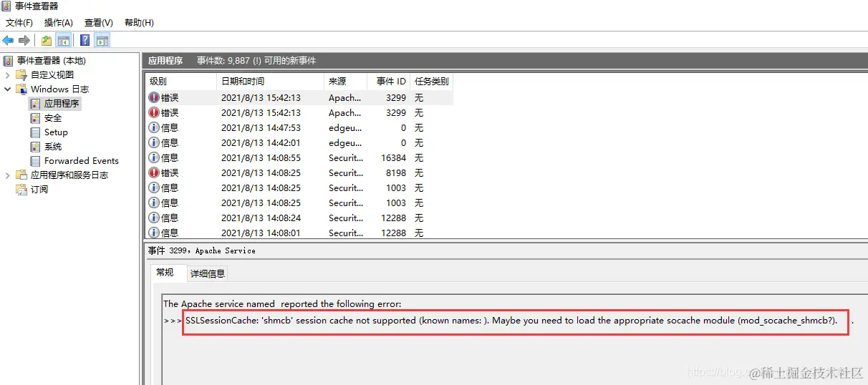Image resolution: width=868 pixels, height=385 pixels.
Task: Click the 应用程序和服务日志 folder icon
Action: tap(21, 175)
